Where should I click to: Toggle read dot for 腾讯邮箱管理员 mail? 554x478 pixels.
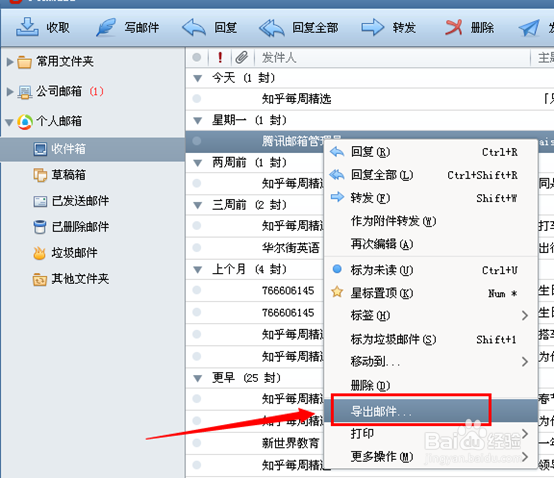coord(197,141)
